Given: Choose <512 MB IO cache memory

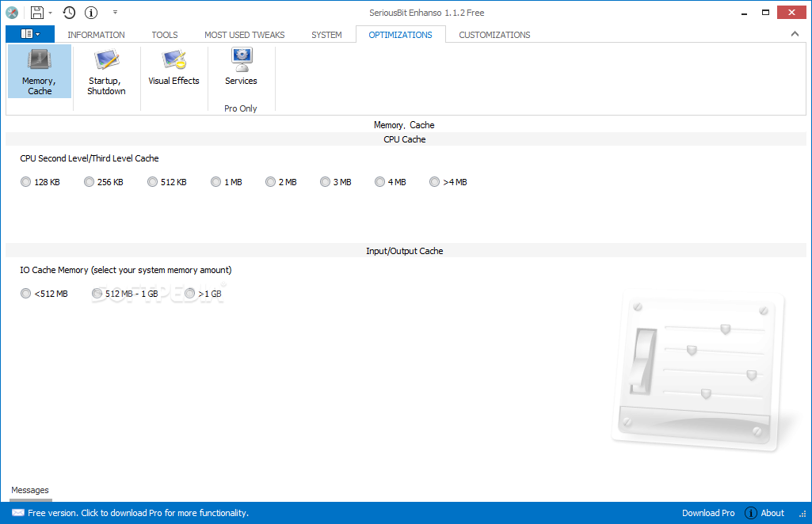Looking at the screenshot, I should coord(44,294).
